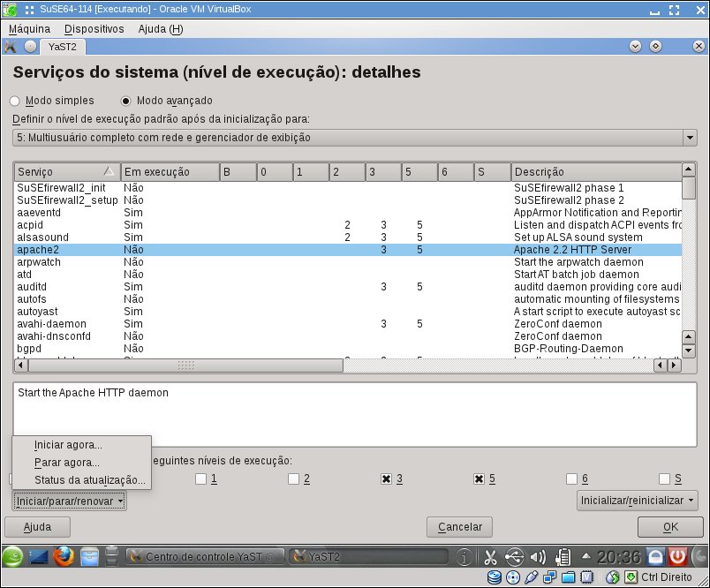This screenshot has width=710, height=588.
Task: Click the YaST2 taskbar entry
Action: [x=368, y=557]
